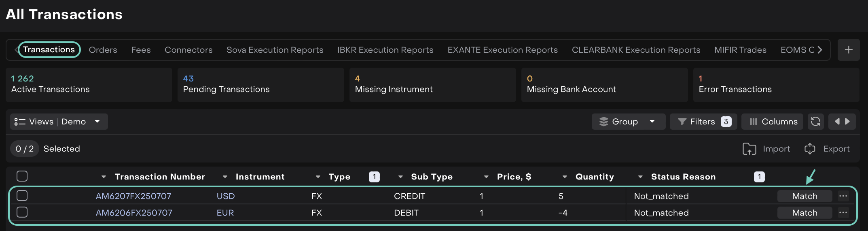Open Filters panel
The image size is (868, 231).
(703, 122)
